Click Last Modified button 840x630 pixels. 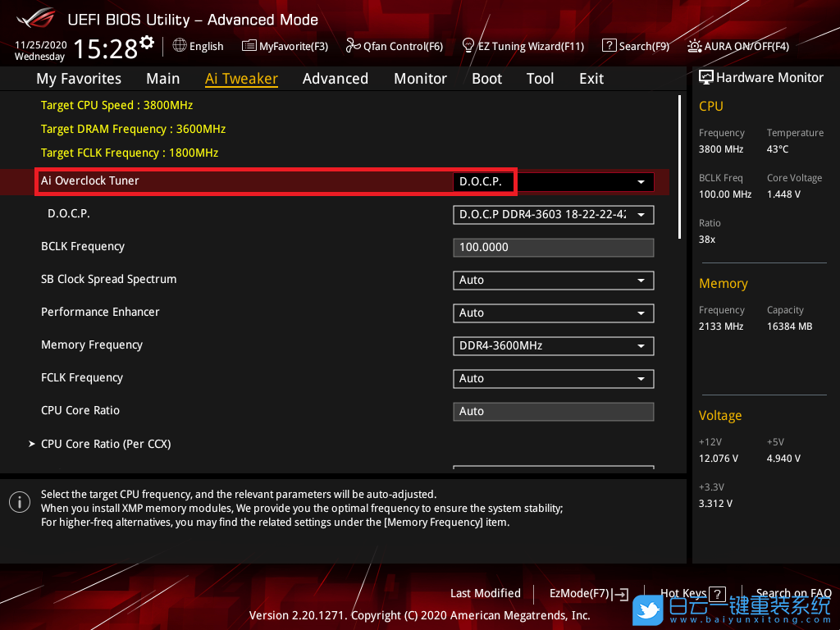click(485, 594)
